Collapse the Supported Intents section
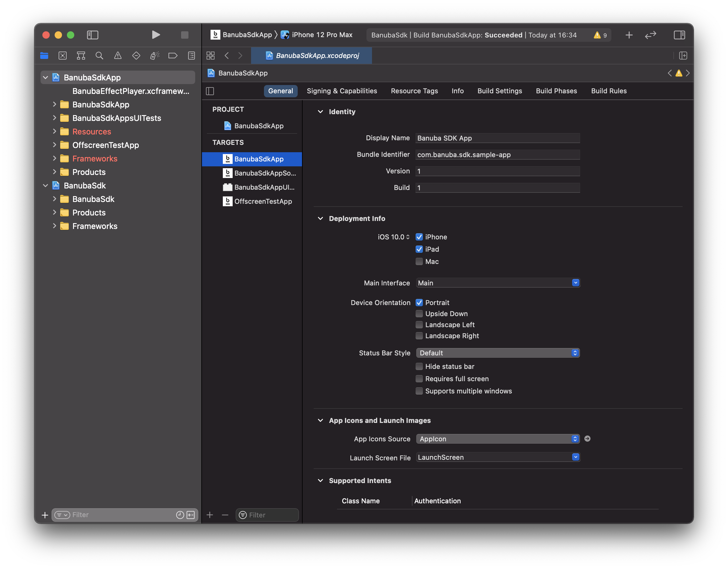This screenshot has height=569, width=728. (x=320, y=480)
